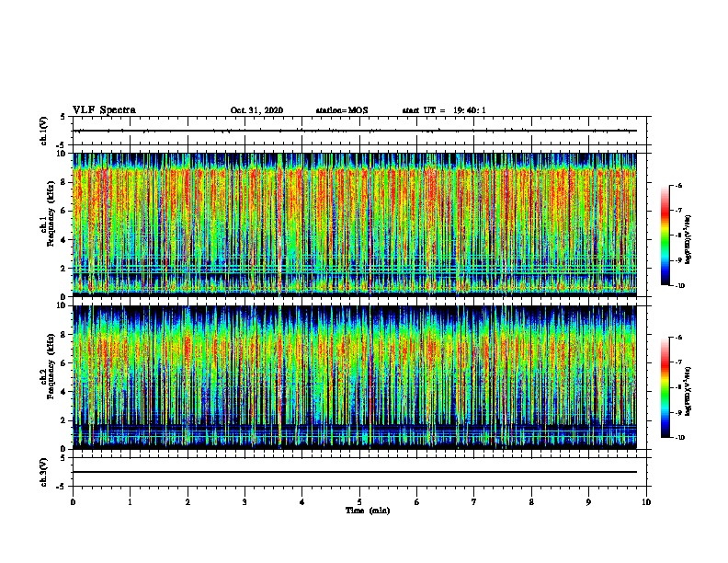This screenshot has width=728, height=563.
Task: Click the ch.2 color bar log(PSD) label
Action: 688,391
